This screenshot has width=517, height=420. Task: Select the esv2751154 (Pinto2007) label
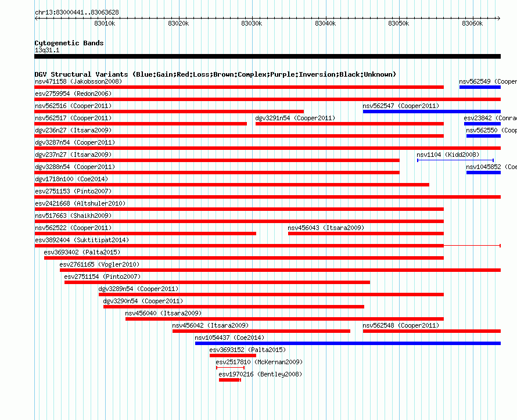[x=103, y=277]
